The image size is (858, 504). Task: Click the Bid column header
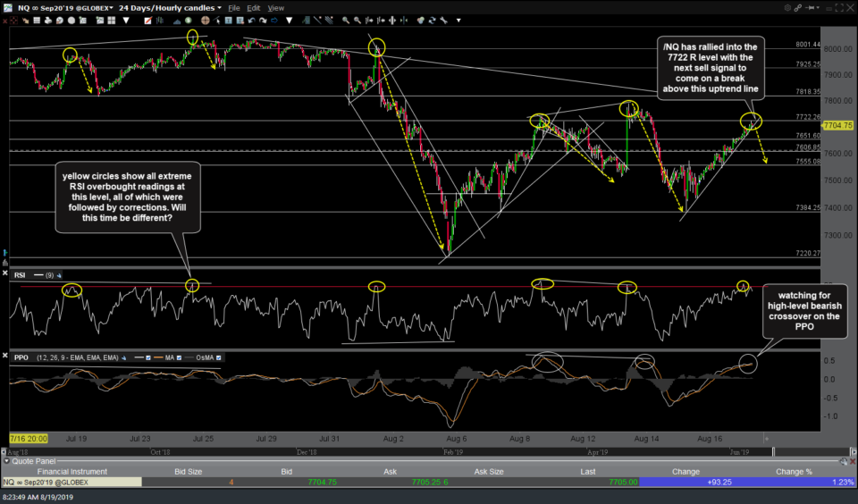click(x=286, y=472)
